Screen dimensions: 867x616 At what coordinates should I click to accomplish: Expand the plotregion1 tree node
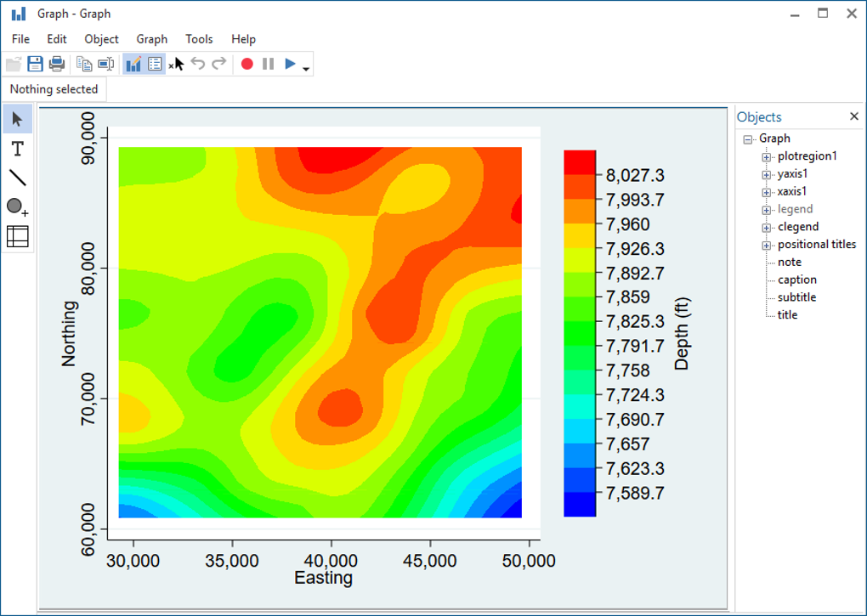[767, 157]
